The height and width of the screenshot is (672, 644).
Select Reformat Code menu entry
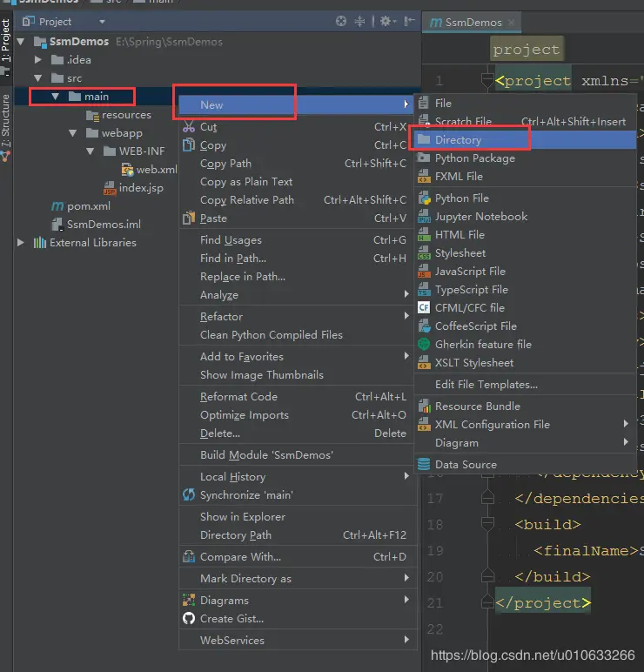tap(296, 396)
